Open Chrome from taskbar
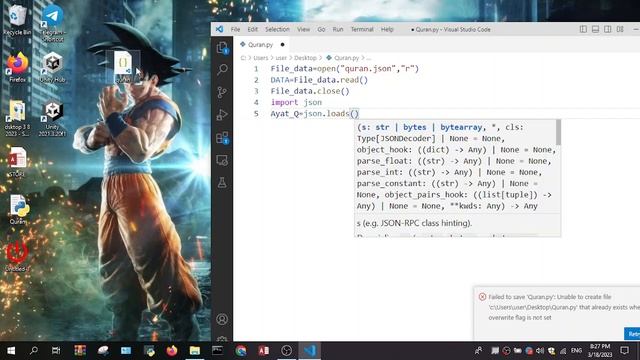The image size is (640, 360). coord(241,351)
